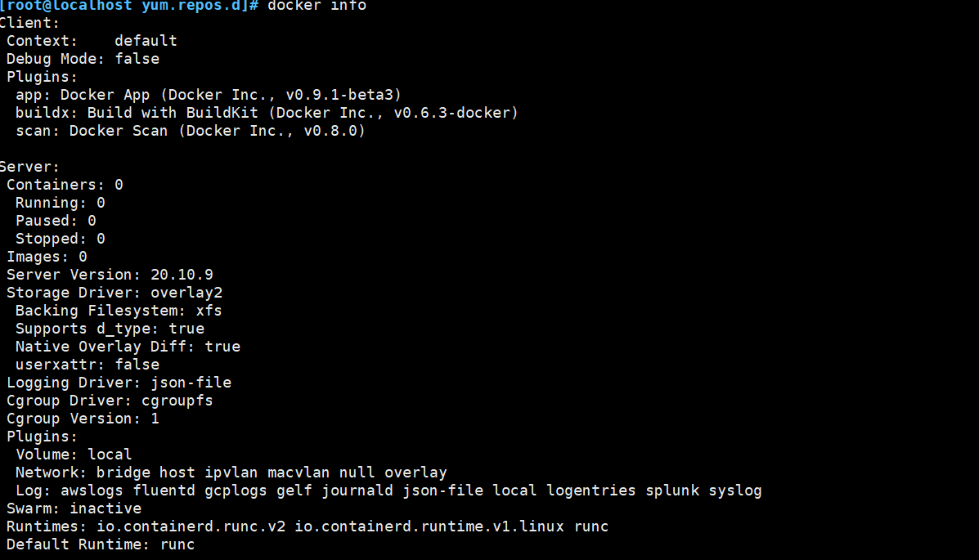The width and height of the screenshot is (979, 560).
Task: Click the "Logging Driver: json-file" line
Action: [119, 383]
